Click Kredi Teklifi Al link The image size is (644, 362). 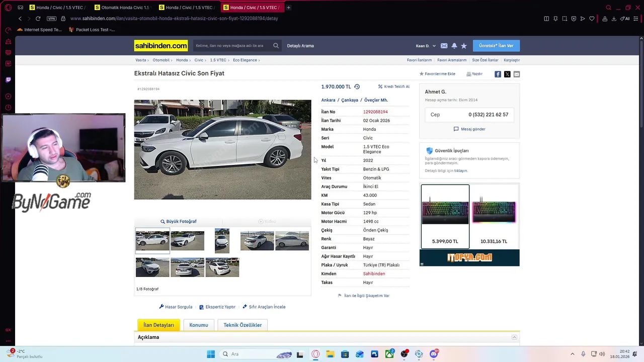pos(394,86)
